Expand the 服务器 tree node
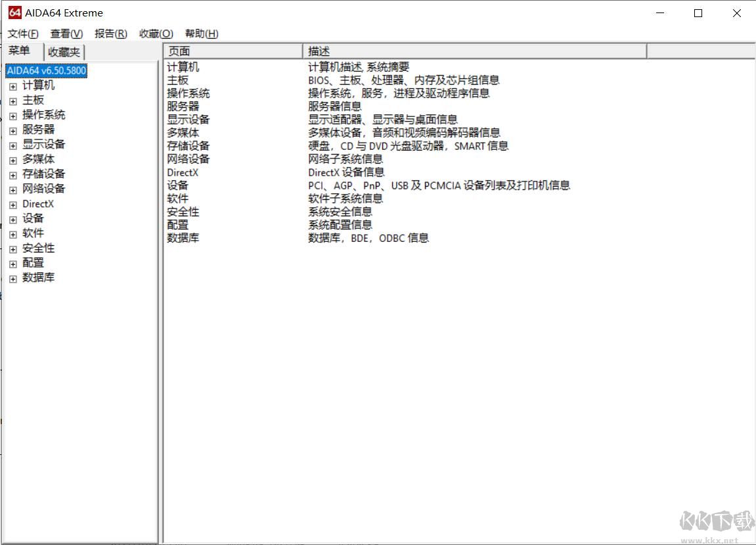The image size is (756, 545). [x=13, y=131]
